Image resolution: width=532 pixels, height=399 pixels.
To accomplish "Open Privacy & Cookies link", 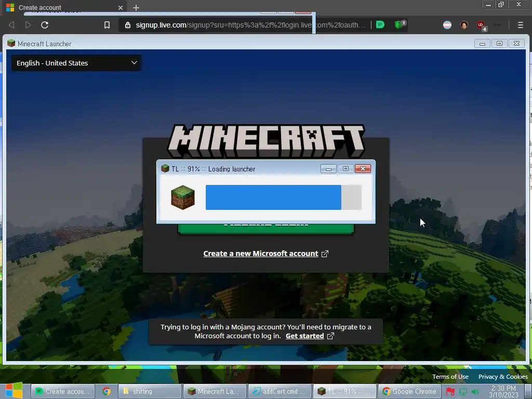I will (x=503, y=377).
